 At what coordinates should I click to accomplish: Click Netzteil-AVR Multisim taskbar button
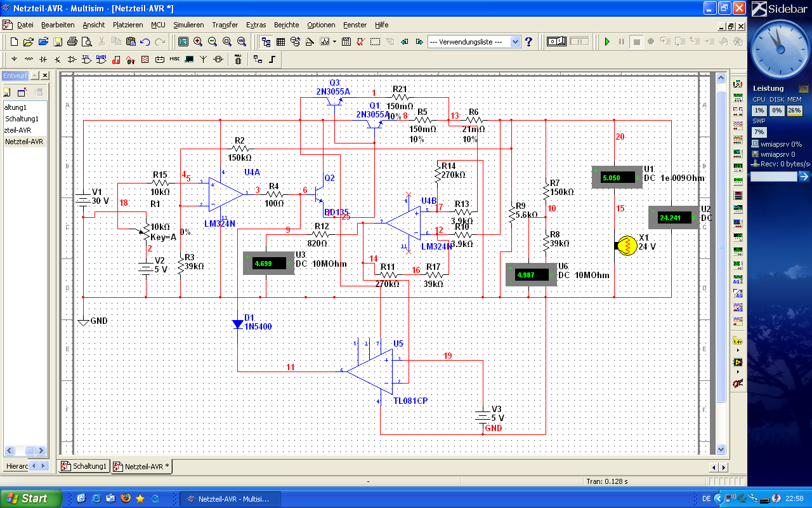coord(230,498)
